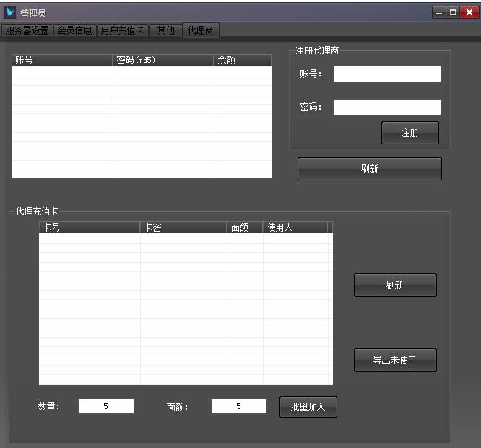Sort by 密码(md5) column header

(163, 60)
